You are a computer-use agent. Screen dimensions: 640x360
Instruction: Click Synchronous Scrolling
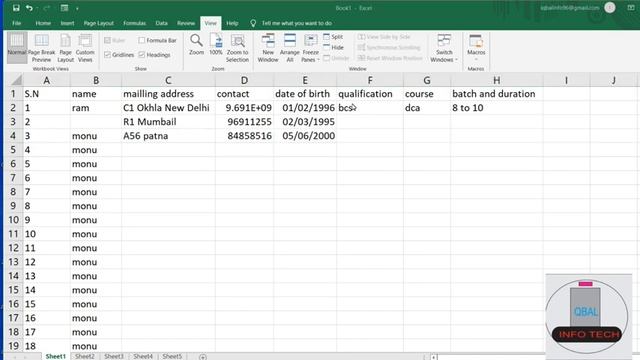click(x=389, y=47)
